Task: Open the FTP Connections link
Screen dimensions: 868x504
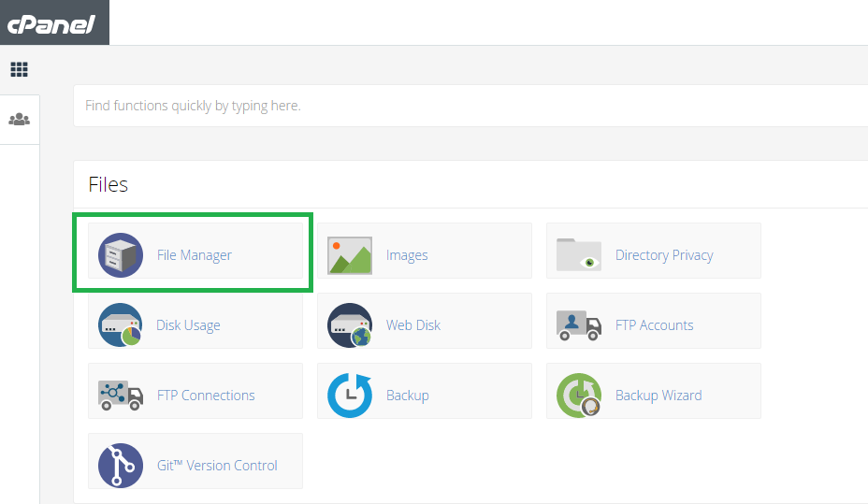Action: coord(206,395)
